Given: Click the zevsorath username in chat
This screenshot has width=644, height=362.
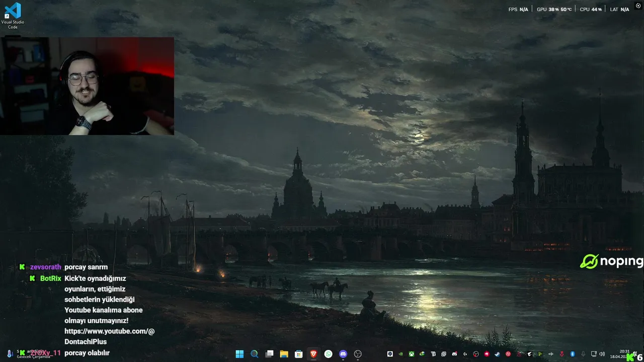Looking at the screenshot, I should tap(45, 267).
